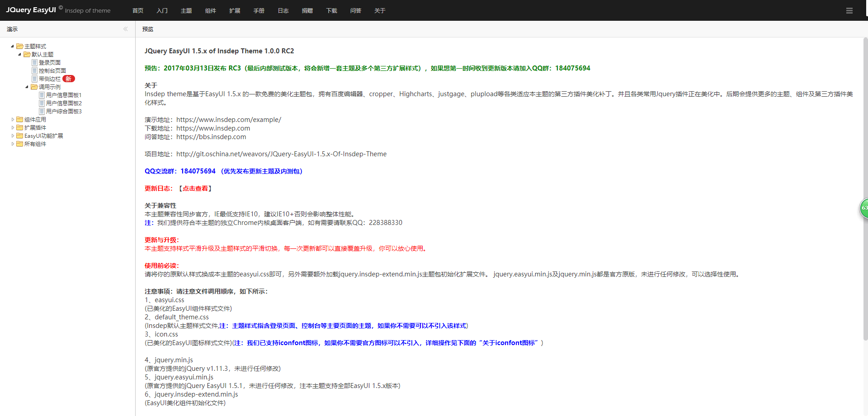Go to 首页 in the top navigation

138,10
